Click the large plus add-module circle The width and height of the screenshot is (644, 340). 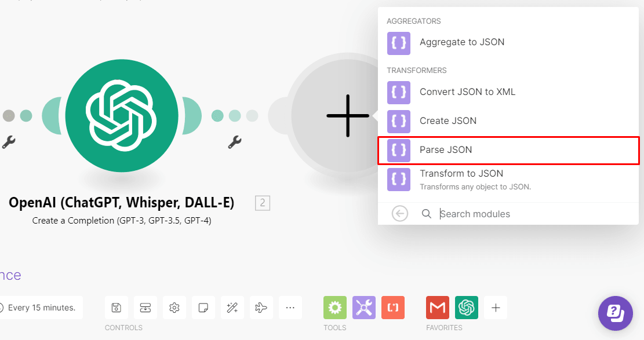pyautogui.click(x=347, y=115)
